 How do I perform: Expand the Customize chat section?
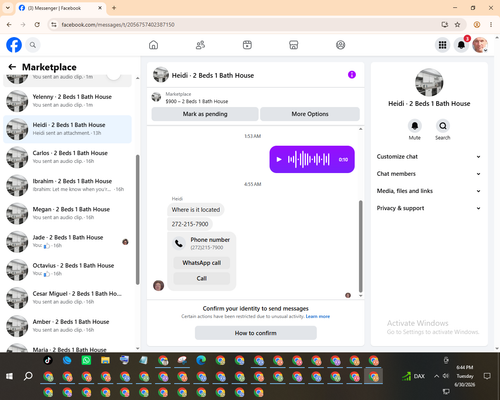(429, 157)
